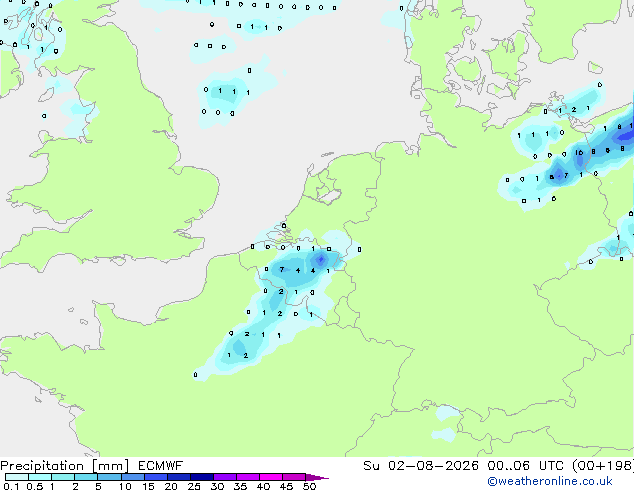
Task: Click legend label '30'
Action: (217, 486)
